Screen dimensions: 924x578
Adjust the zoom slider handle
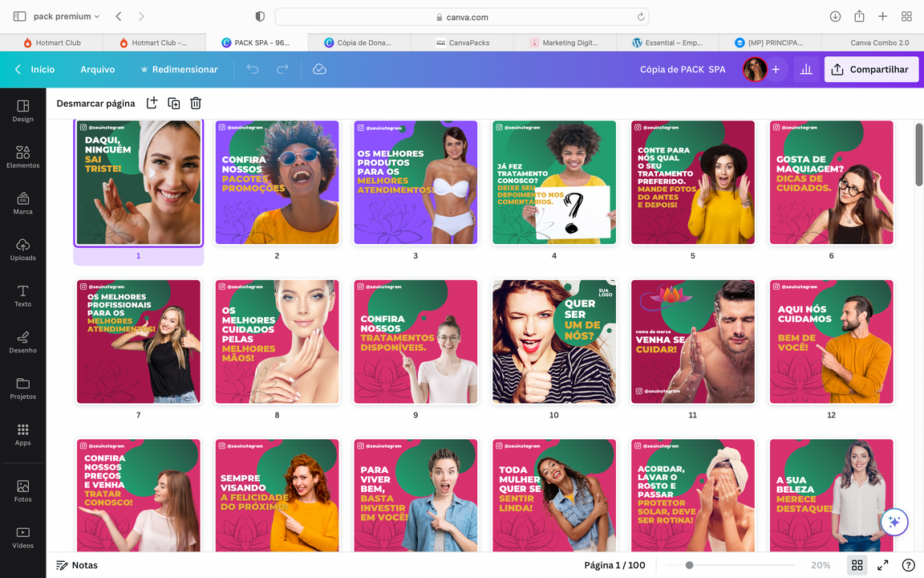[x=689, y=565]
